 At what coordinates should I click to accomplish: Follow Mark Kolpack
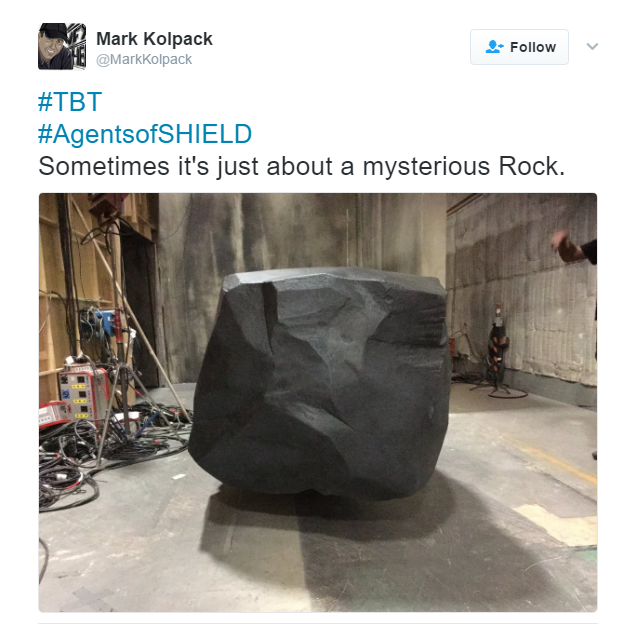[x=519, y=47]
